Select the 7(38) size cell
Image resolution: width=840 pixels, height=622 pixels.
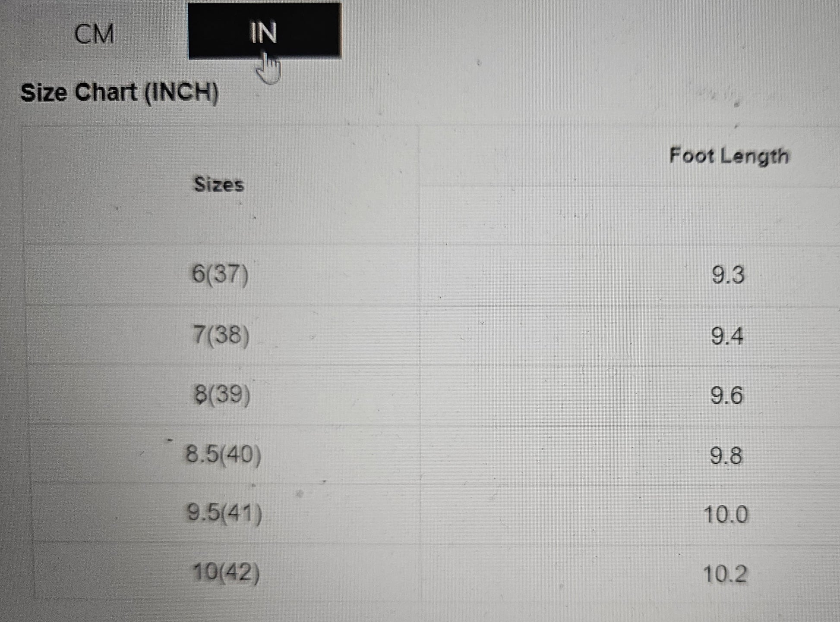coord(221,335)
